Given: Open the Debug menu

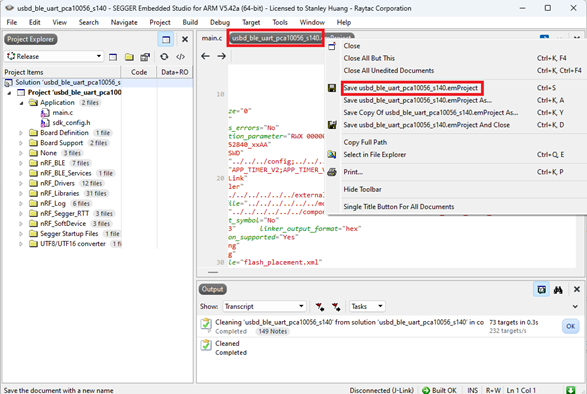Looking at the screenshot, I should point(220,22).
